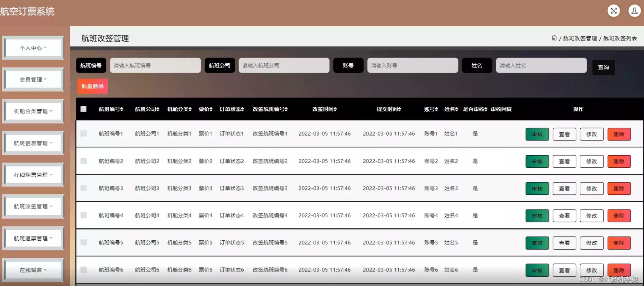The image size is (644, 286).
Task: Select the row checkbox for 航班编号6
Action: tap(83, 269)
